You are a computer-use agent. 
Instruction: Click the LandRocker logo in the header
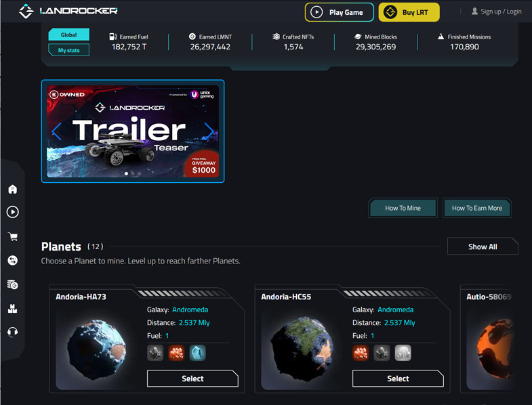coord(68,11)
